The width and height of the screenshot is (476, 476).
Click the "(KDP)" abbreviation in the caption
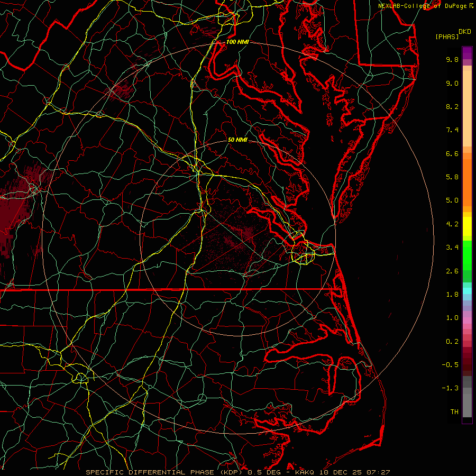pos(231,472)
